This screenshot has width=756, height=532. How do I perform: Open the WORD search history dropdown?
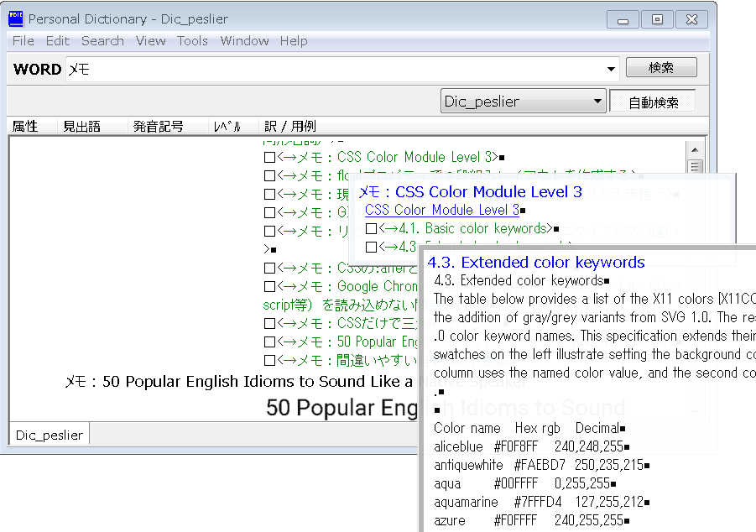pyautogui.click(x=611, y=67)
